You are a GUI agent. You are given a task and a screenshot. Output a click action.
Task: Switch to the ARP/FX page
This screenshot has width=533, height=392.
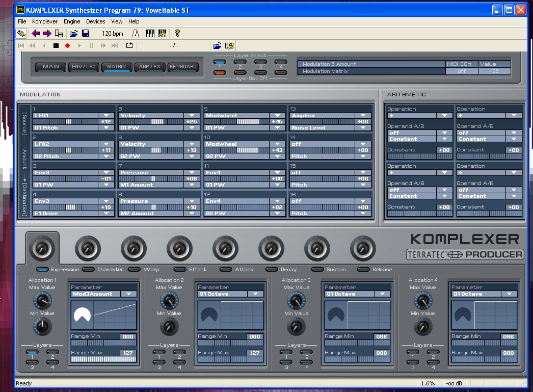[150, 67]
